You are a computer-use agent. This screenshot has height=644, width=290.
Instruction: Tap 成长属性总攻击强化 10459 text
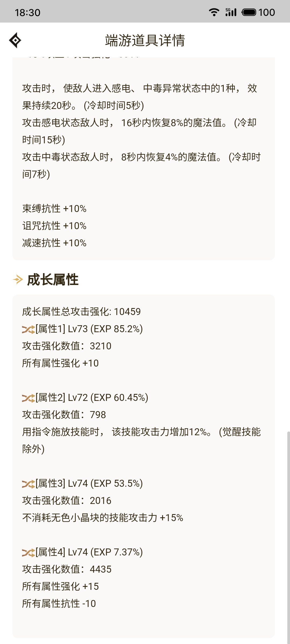tap(81, 312)
